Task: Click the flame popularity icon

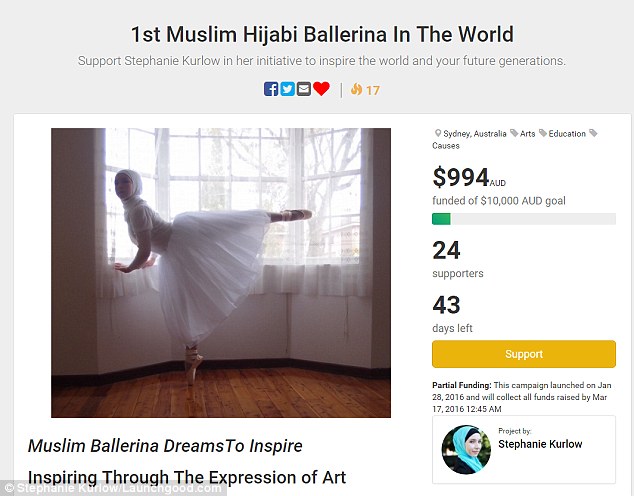Action: (x=356, y=89)
